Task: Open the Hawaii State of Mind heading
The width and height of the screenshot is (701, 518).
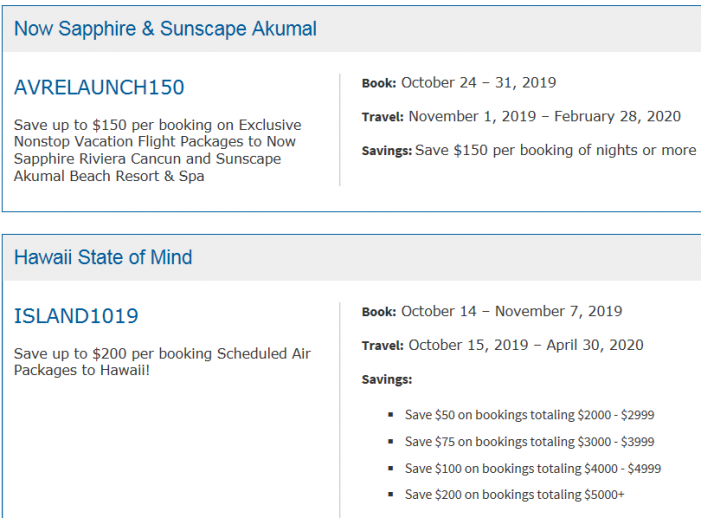Action: pyautogui.click(x=103, y=257)
